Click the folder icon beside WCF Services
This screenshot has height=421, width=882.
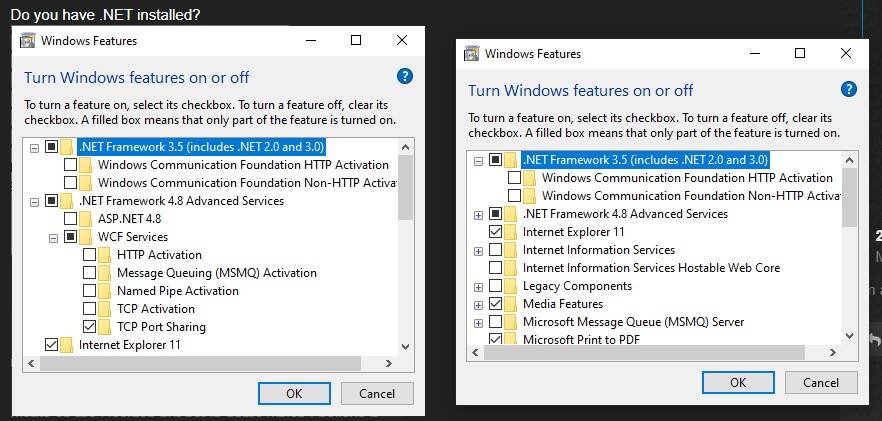pos(86,237)
